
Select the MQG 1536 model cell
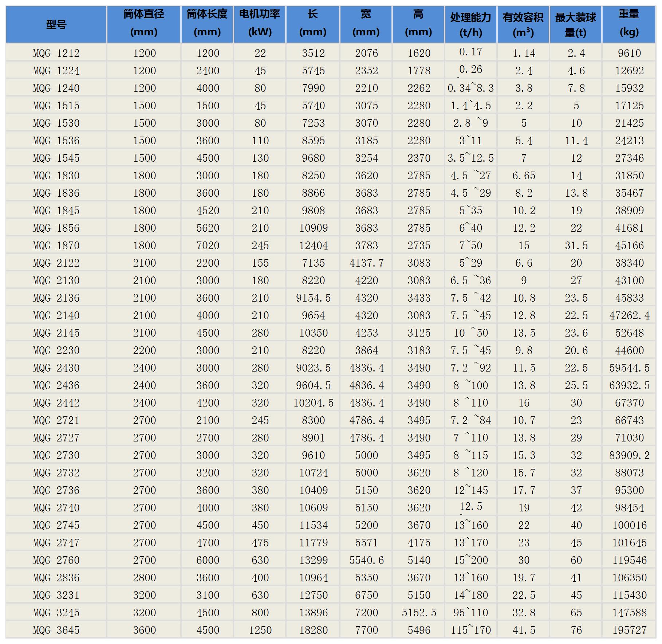56,141
